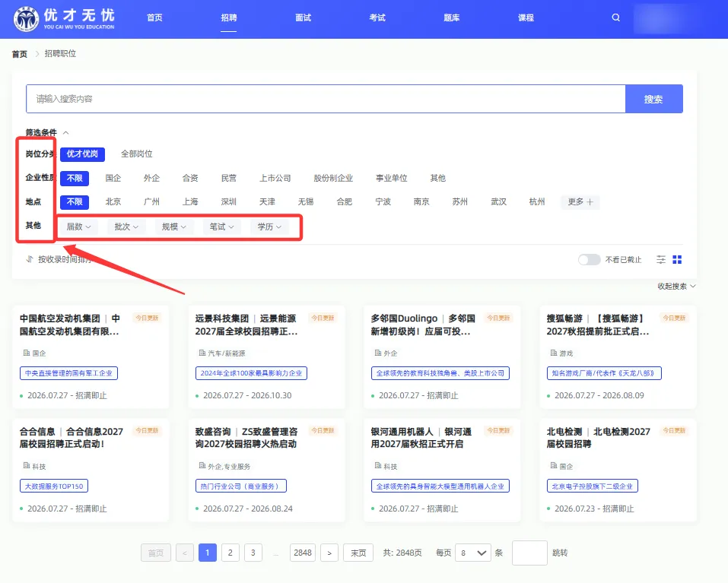The height and width of the screenshot is (583, 728).
Task: Click the blue 搜索 button
Action: tap(653, 99)
